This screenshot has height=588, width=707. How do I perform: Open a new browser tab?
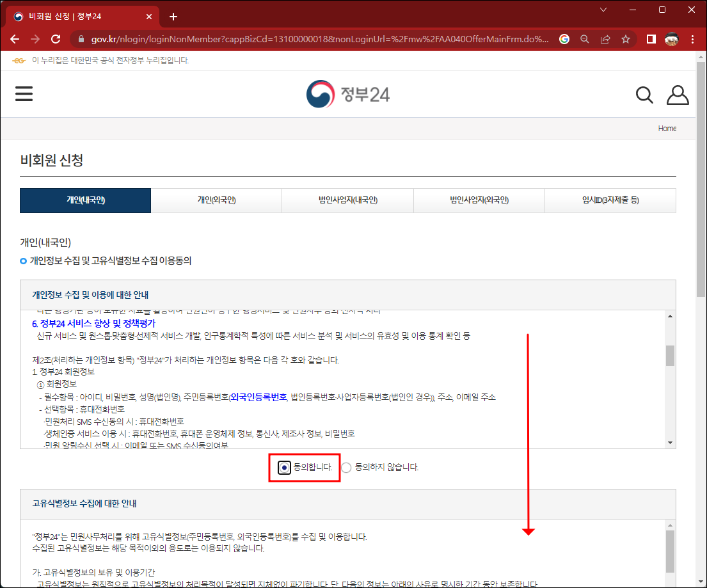click(173, 16)
